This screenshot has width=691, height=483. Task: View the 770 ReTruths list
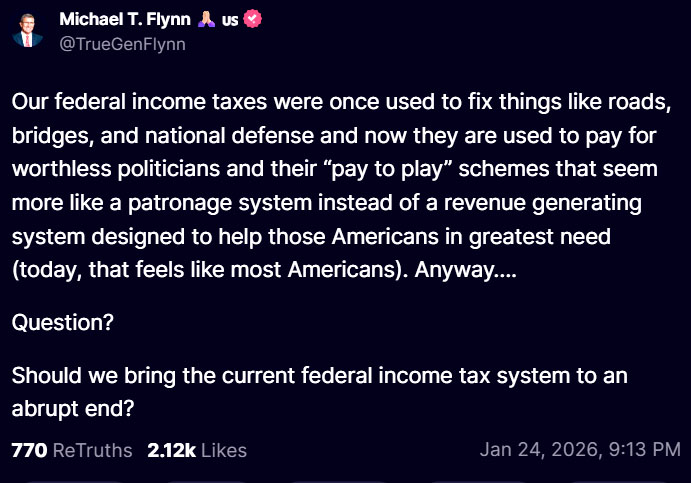click(x=72, y=450)
